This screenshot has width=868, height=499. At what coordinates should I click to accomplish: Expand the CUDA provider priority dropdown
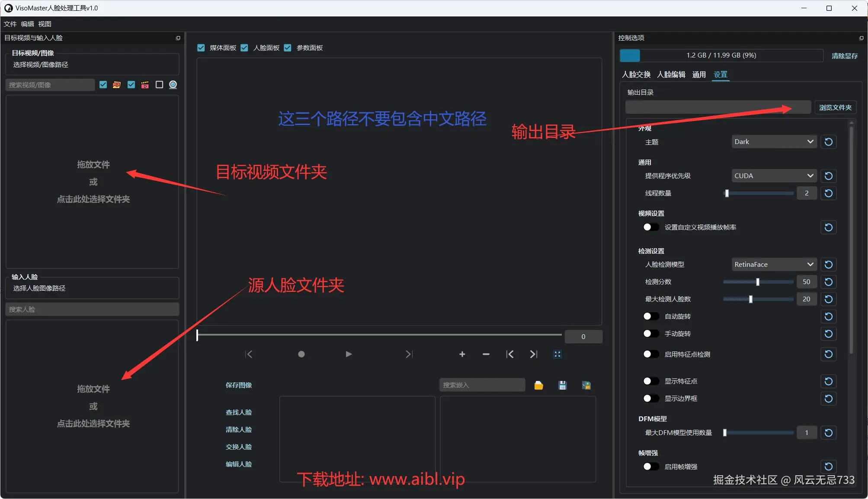point(773,176)
